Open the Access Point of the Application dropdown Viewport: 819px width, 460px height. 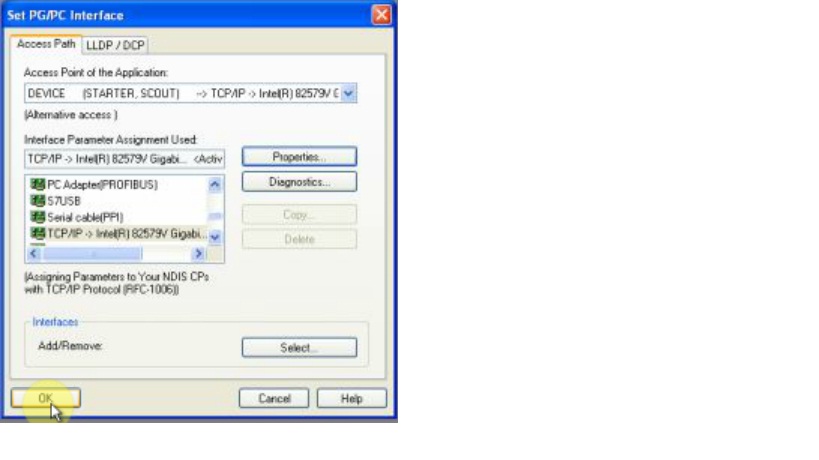click(348, 93)
